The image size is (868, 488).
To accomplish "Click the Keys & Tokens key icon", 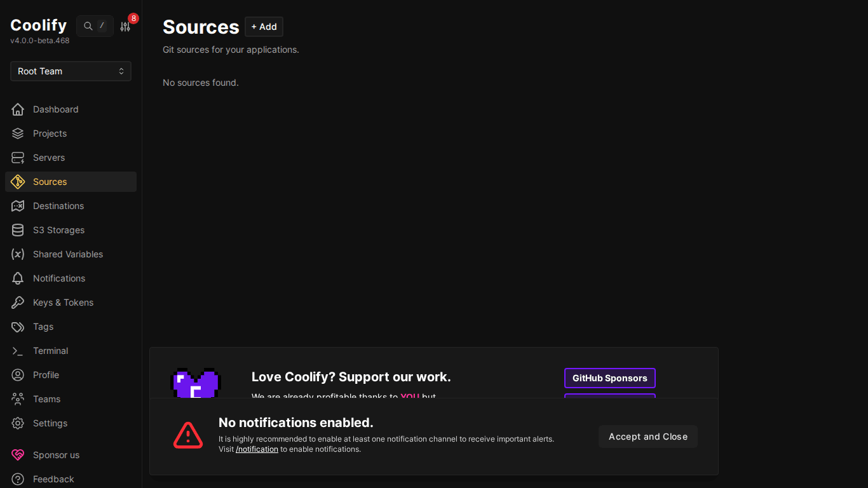I will click(x=18, y=302).
